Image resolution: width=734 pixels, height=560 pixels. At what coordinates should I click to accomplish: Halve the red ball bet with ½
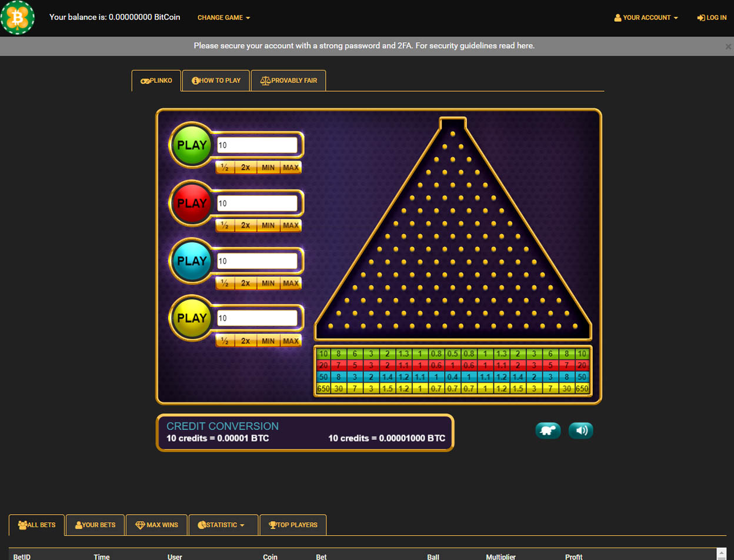225,225
